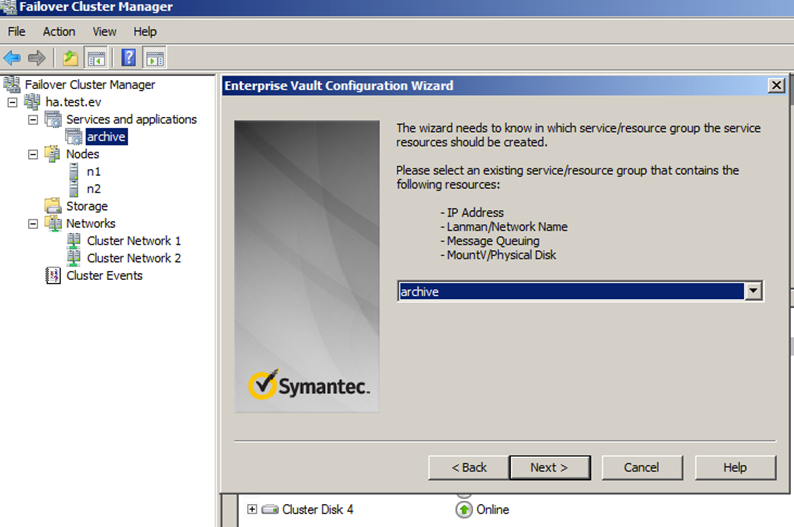This screenshot has width=794, height=527.
Task: Click the wizard Help button
Action: point(735,467)
